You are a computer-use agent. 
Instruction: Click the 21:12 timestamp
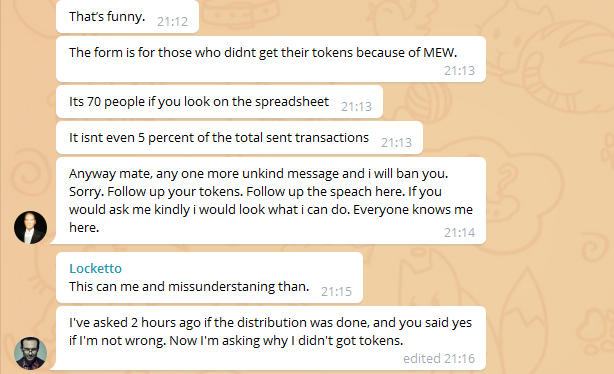click(172, 22)
